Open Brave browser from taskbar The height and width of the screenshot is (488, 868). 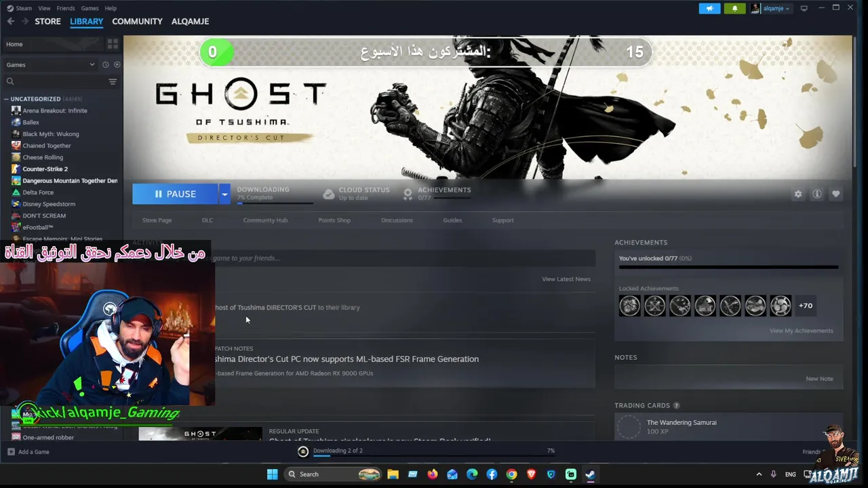click(x=531, y=474)
